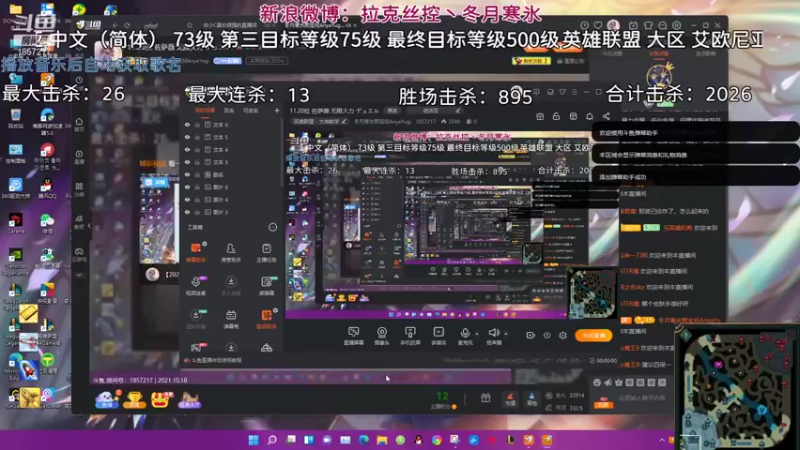
Task: Open the 歌词助手 tool in toolbox
Action: 266,318
